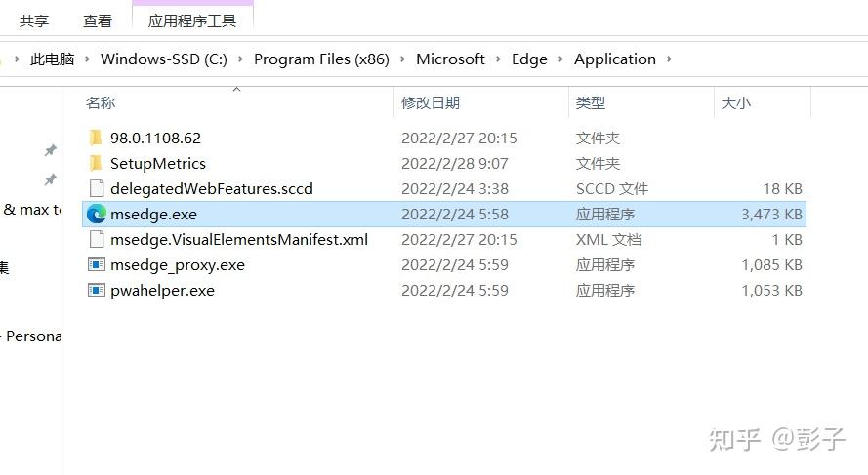The height and width of the screenshot is (475, 868).
Task: Open the 共享 ribbon tab
Action: pos(34,21)
